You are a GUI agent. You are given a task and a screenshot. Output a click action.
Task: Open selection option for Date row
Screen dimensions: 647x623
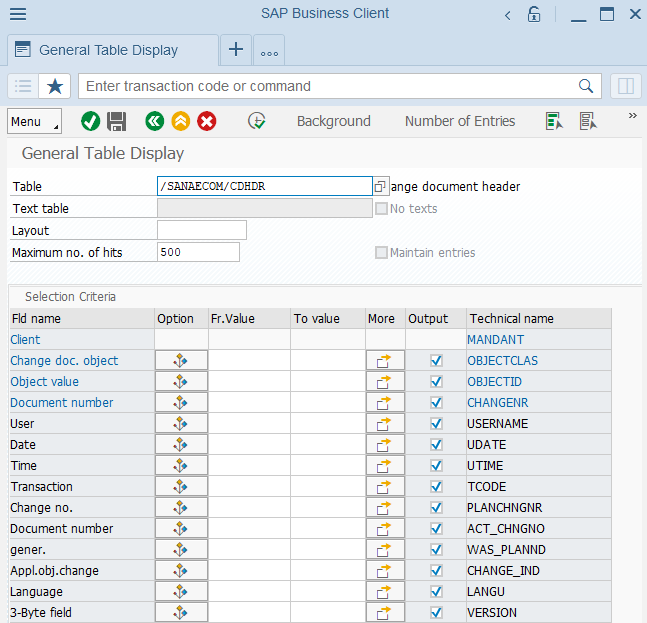pos(181,445)
